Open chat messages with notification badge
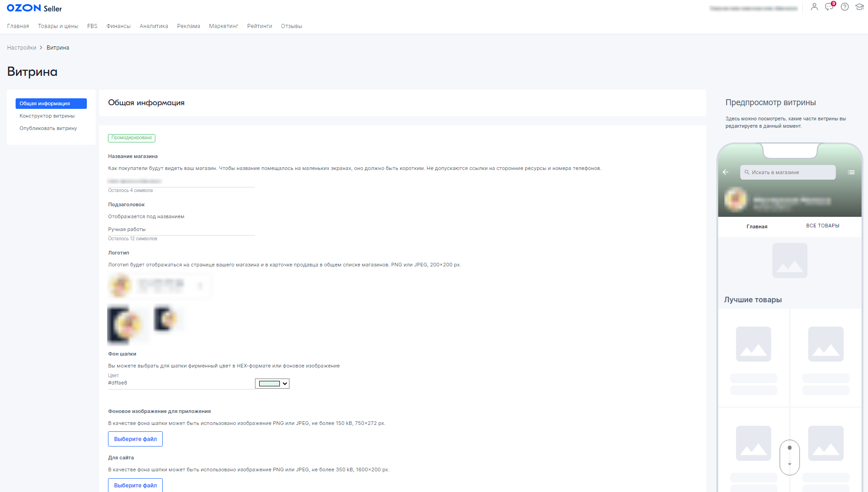The height and width of the screenshot is (492, 868). click(829, 6)
